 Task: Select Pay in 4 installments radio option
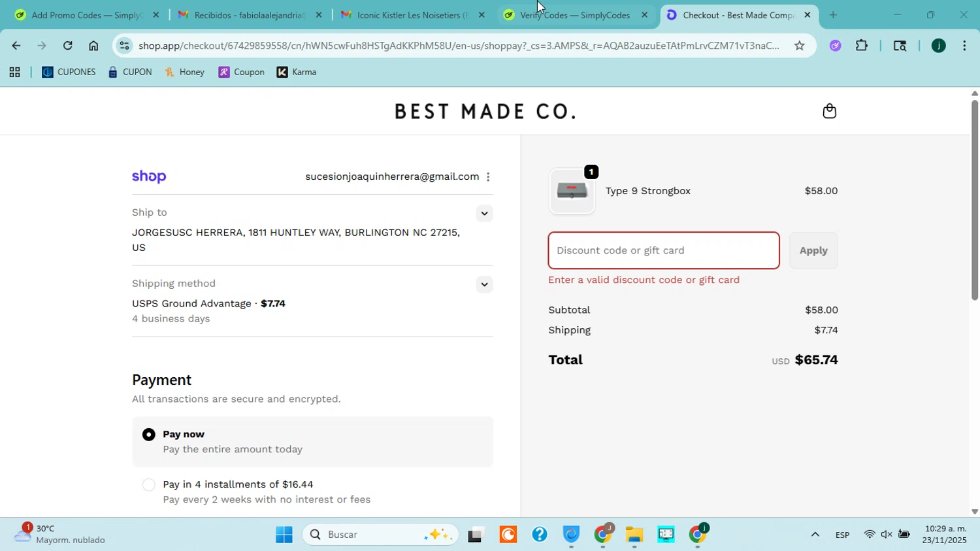coord(149,485)
